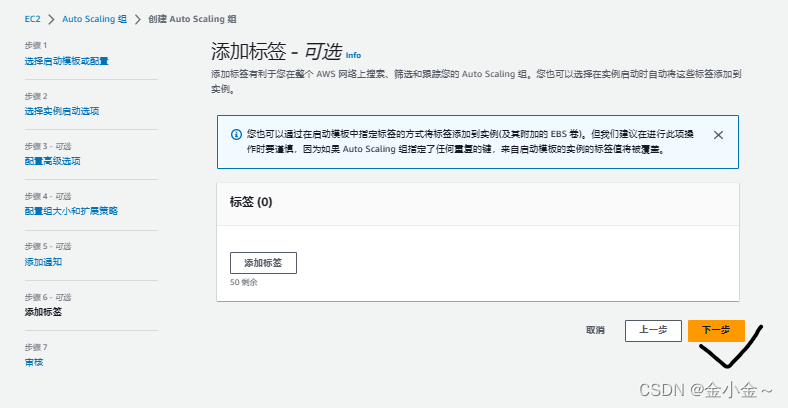Click current step 添加标签 in sidebar

[x=43, y=312]
